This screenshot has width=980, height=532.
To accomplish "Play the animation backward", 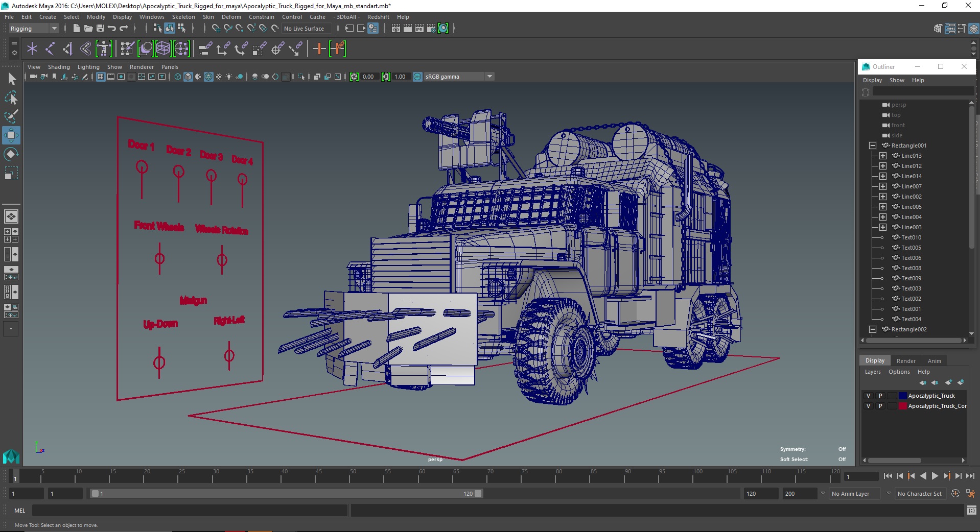I will [923, 476].
